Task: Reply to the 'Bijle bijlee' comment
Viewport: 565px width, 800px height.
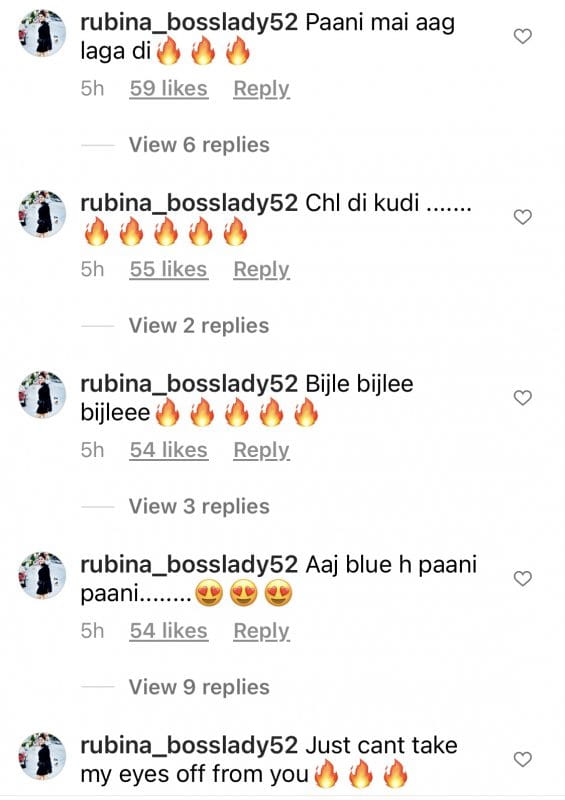Action: [261, 451]
